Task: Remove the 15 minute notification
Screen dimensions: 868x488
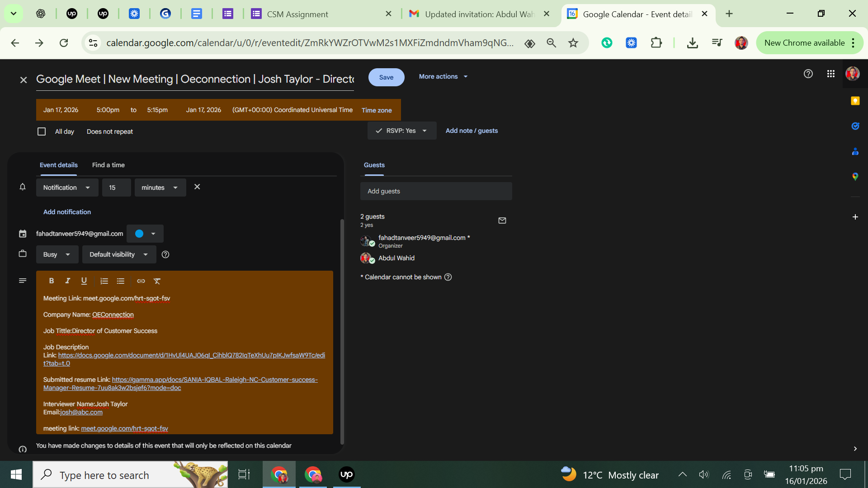Action: coord(197,187)
